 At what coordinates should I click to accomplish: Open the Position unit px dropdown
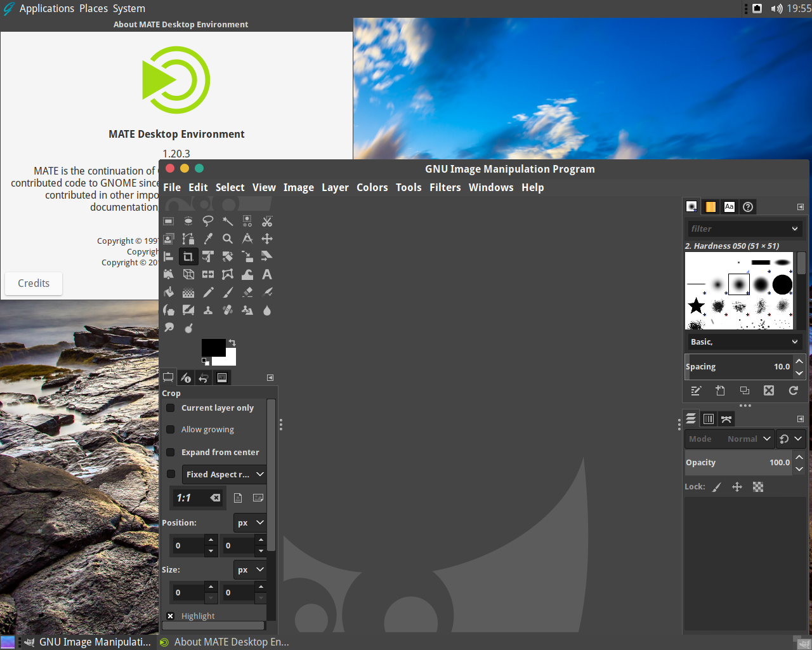(x=250, y=522)
